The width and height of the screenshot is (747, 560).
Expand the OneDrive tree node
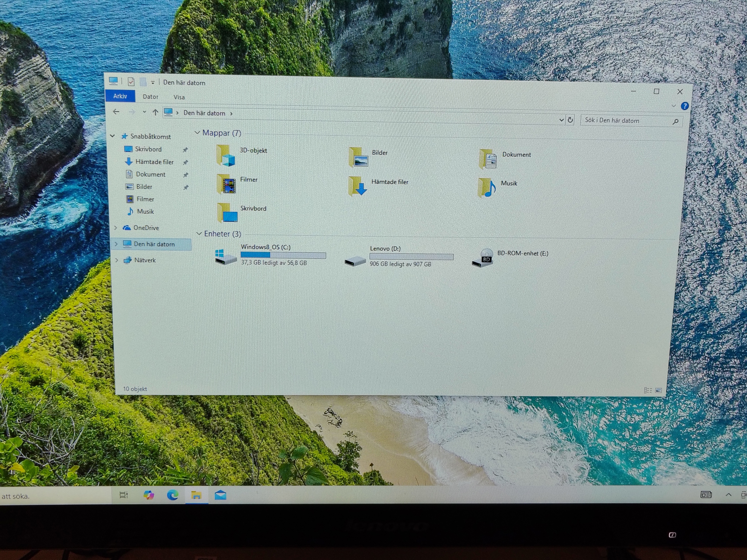pos(116,228)
